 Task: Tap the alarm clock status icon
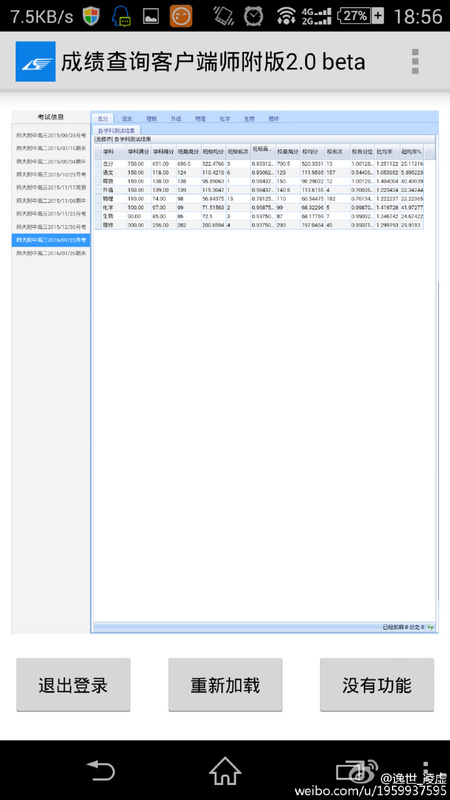(x=254, y=16)
